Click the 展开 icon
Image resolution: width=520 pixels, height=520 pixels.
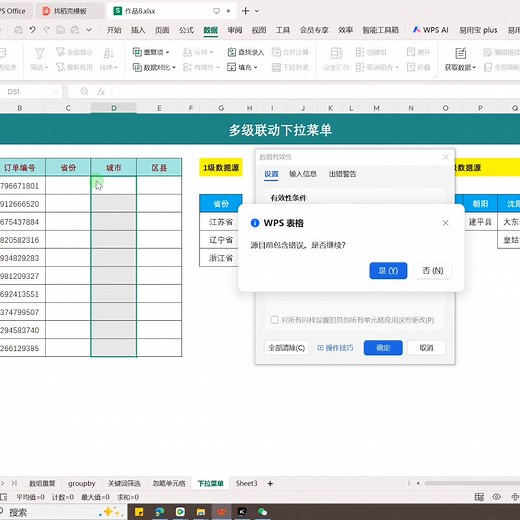pyautogui.click(x=411, y=52)
